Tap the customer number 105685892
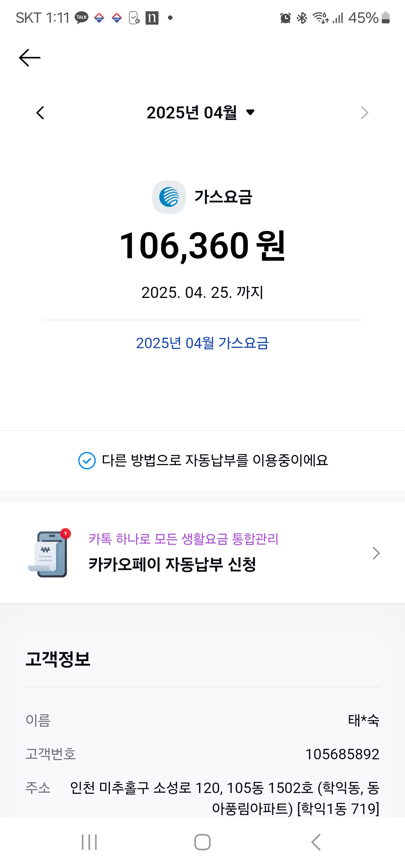Screen dimensions: 405x868 point(342,754)
